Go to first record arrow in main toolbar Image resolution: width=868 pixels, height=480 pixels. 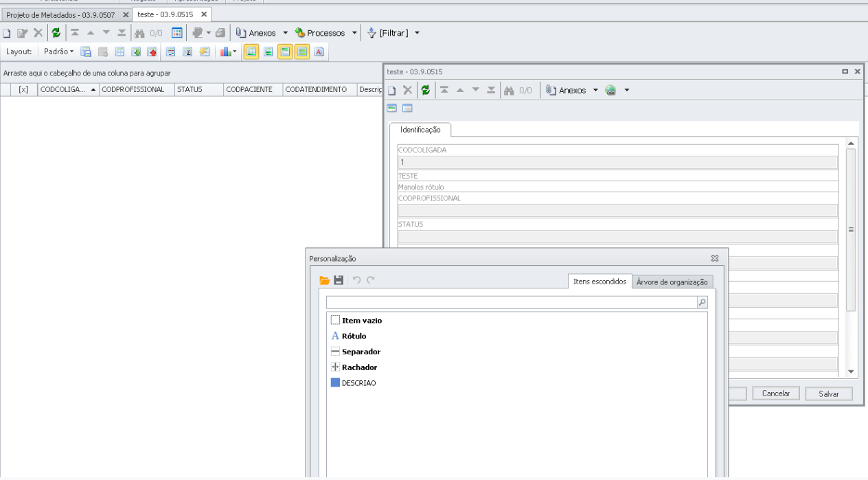74,33
